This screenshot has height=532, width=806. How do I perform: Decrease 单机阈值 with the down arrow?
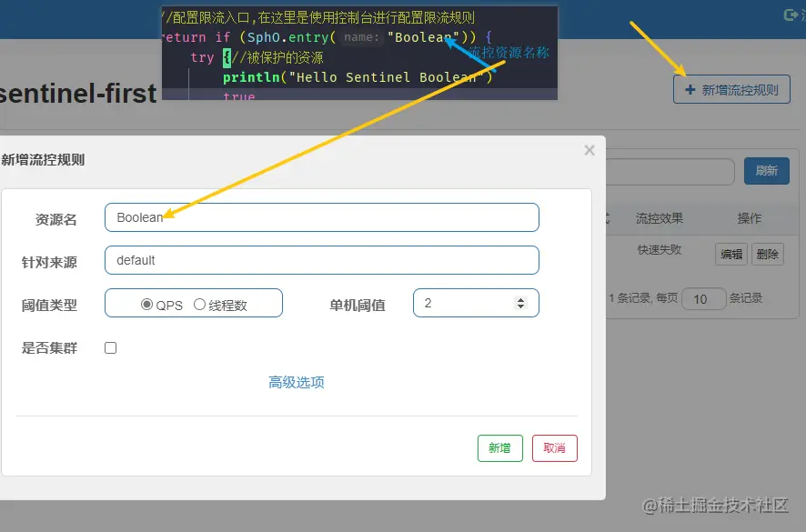click(520, 306)
